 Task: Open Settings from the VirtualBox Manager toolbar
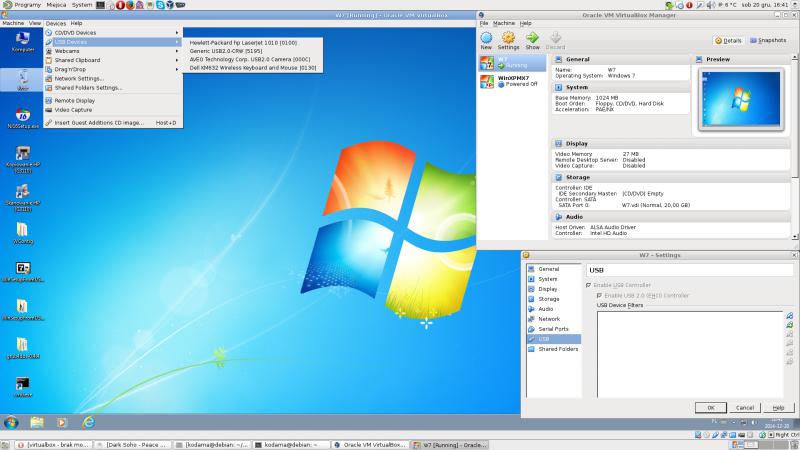tap(508, 39)
